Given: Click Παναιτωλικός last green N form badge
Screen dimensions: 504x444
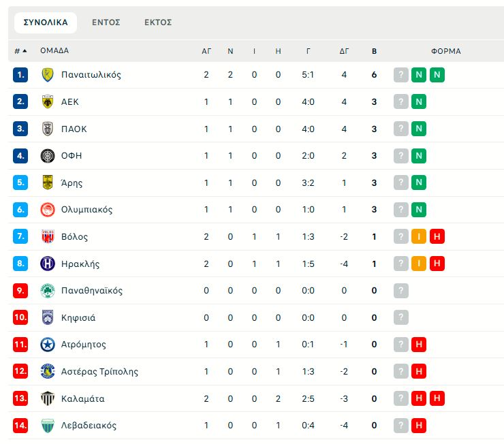Looking at the screenshot, I should (x=437, y=75).
